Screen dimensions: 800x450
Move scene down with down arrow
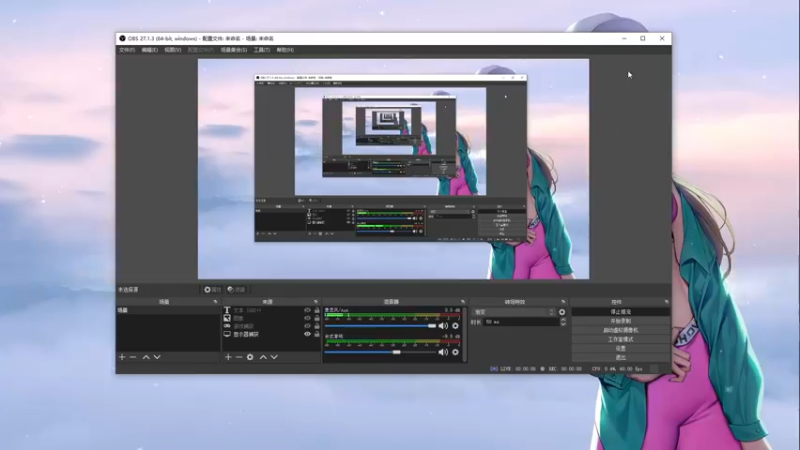[157, 357]
